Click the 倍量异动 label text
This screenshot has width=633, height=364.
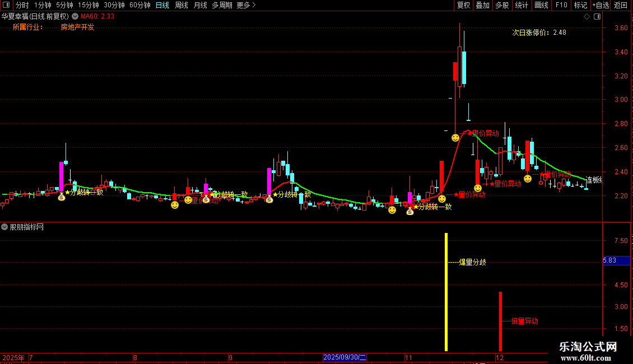(524, 321)
